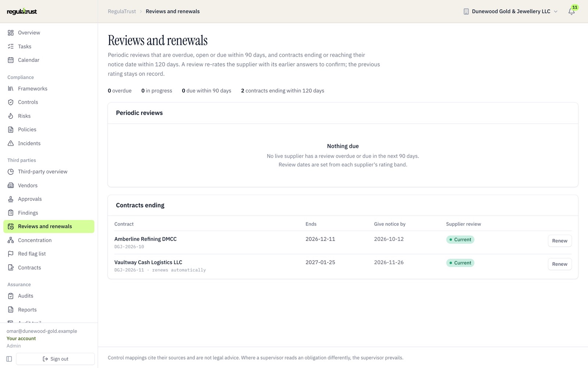Renew the Vaultway Cash Logistics LLC contract

[x=560, y=264]
